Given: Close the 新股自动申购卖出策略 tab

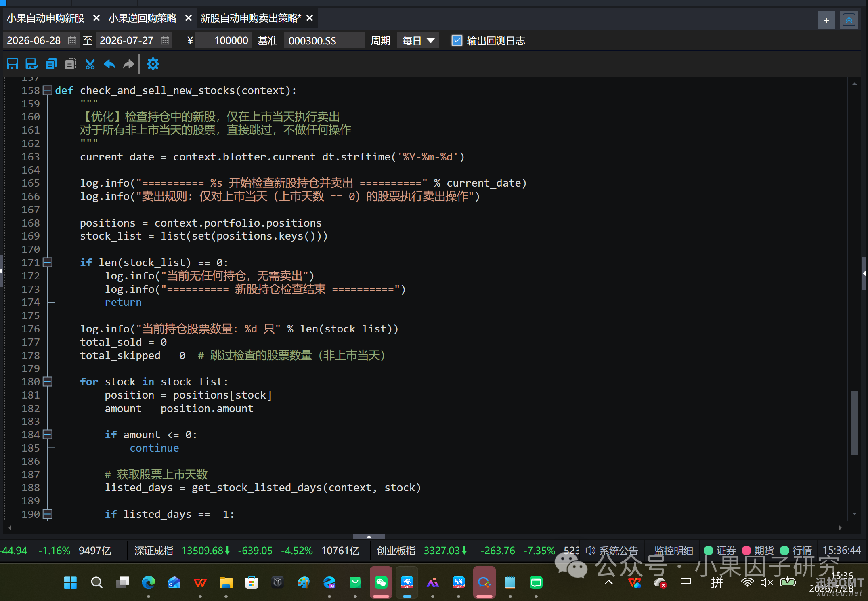Looking at the screenshot, I should [310, 18].
